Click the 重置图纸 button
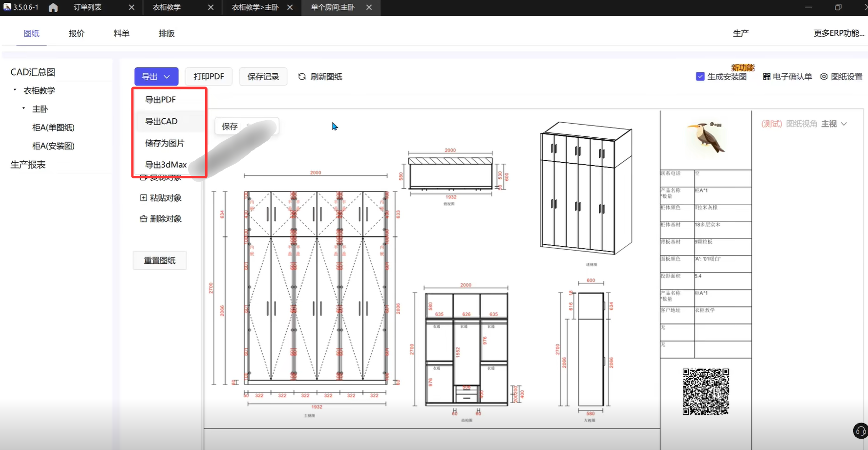This screenshot has height=450, width=868. pyautogui.click(x=160, y=260)
